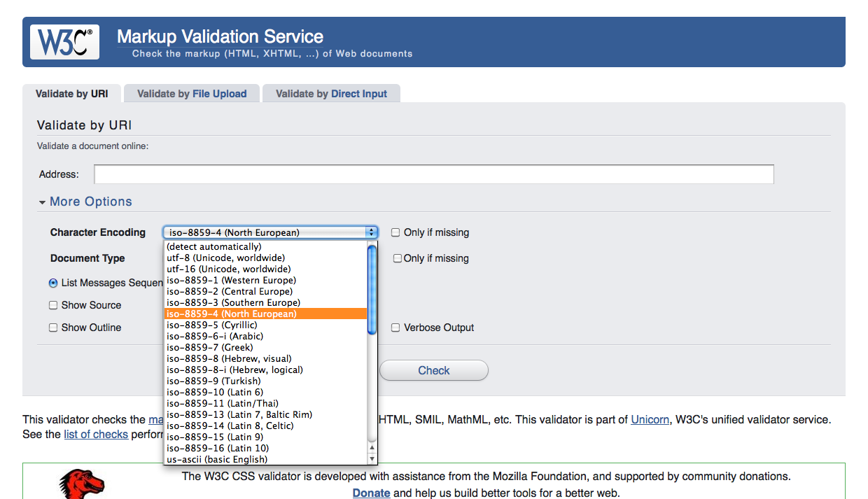The height and width of the screenshot is (499, 868).
Task: Select iso-8859-13 (Latin 7, Baltic Rim) option
Action: pos(265,414)
